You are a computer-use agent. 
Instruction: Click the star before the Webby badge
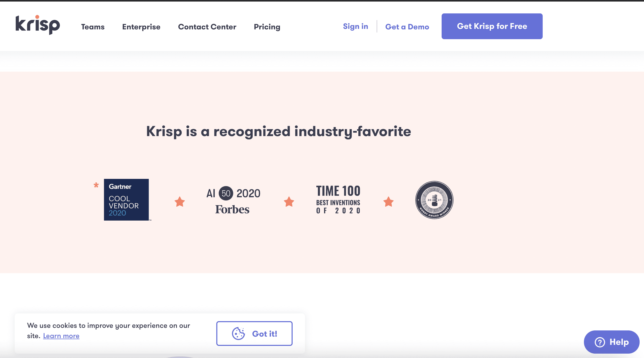pos(388,202)
